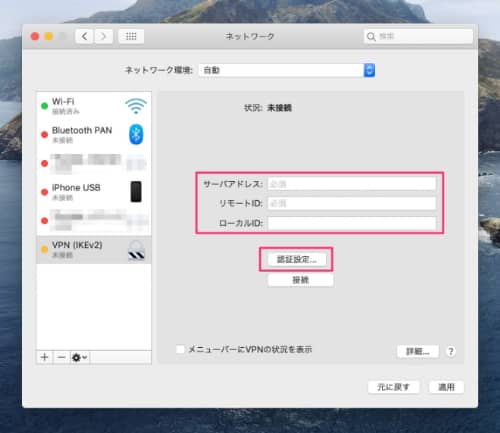The image size is (500, 433).
Task: Click the connect button under authentication
Action: [300, 280]
